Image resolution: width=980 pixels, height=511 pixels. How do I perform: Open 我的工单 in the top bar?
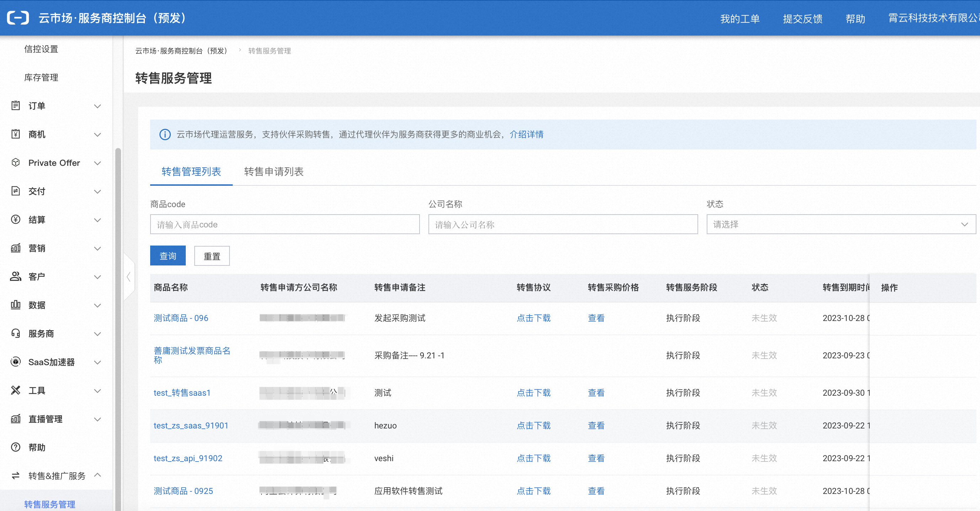pos(739,18)
